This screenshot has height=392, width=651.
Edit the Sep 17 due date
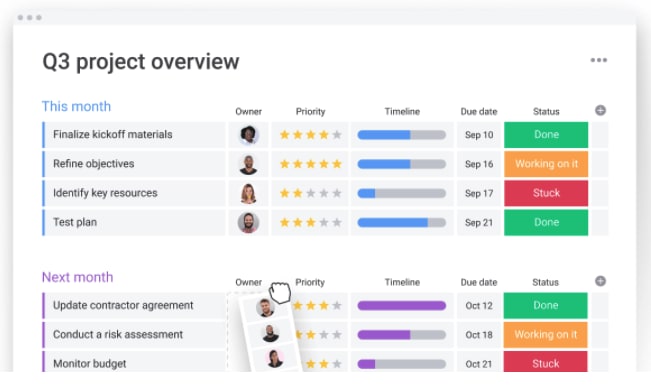tap(479, 194)
